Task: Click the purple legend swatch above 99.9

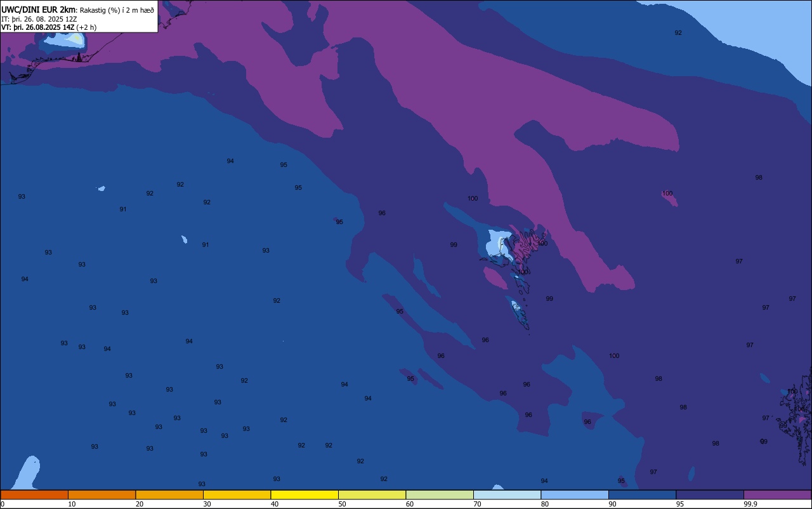Action: [x=777, y=494]
